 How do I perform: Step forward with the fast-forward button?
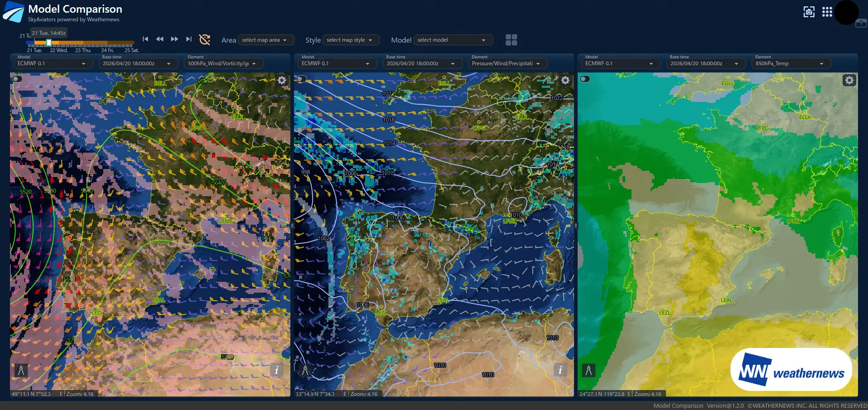174,39
